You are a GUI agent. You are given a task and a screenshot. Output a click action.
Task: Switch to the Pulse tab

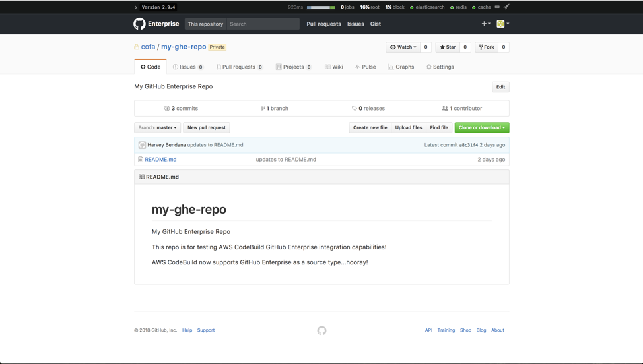[x=365, y=67]
